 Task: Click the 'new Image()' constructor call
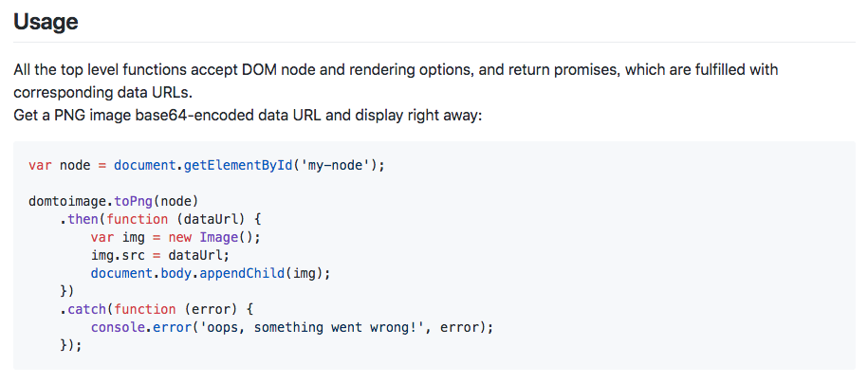pyautogui.click(x=214, y=237)
